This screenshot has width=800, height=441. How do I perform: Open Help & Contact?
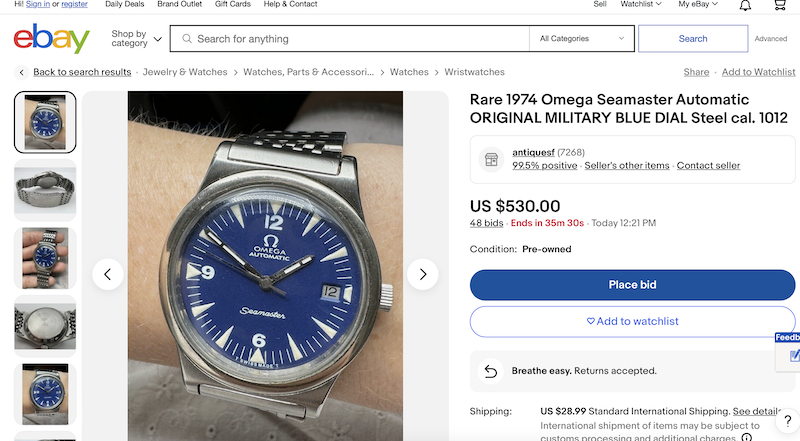(x=290, y=4)
